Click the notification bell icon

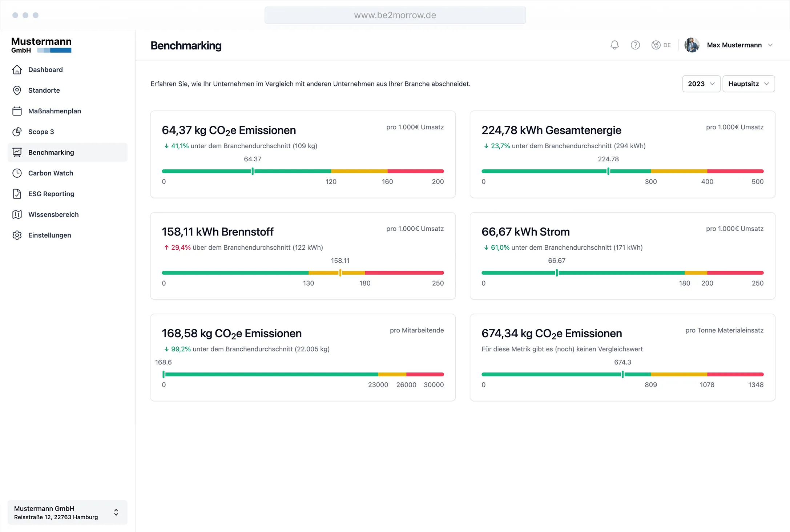coord(614,45)
